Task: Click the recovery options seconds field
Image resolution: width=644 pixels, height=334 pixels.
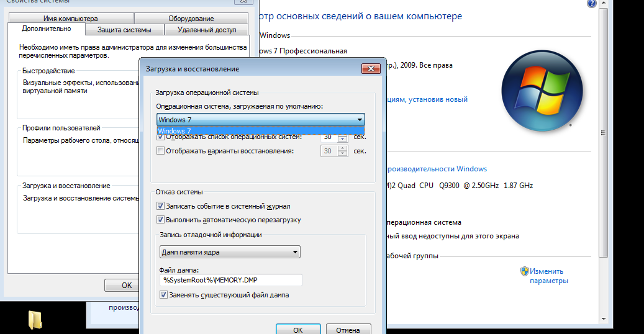Action: coord(329,151)
